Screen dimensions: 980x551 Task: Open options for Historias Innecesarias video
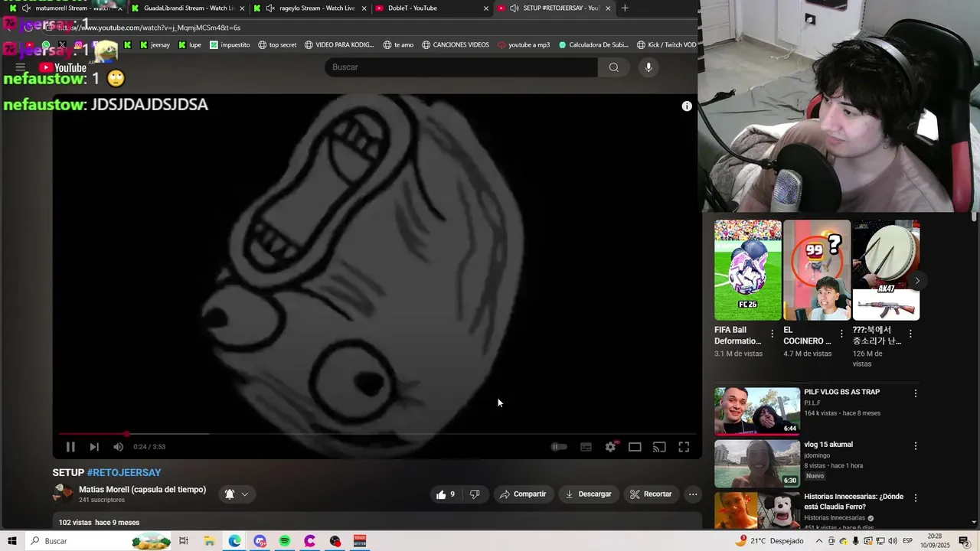pos(915,498)
